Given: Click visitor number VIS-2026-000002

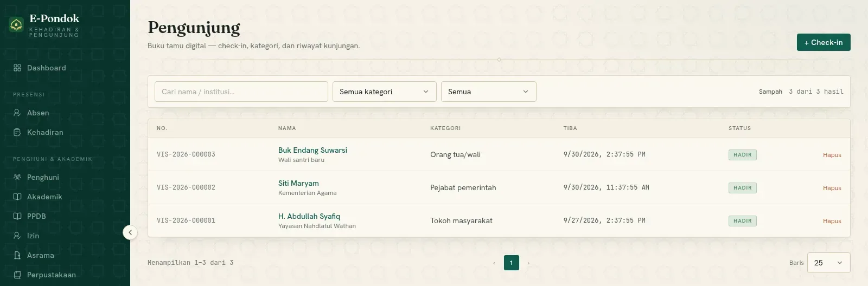Looking at the screenshot, I should pos(186,187).
